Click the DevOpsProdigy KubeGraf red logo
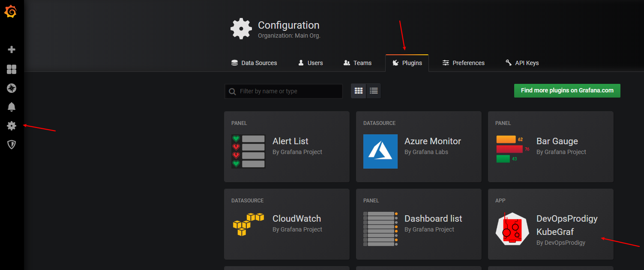 (512, 228)
